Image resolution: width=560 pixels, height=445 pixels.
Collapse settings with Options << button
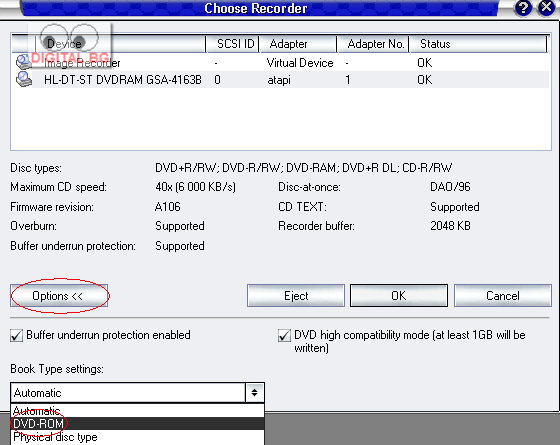(x=59, y=296)
